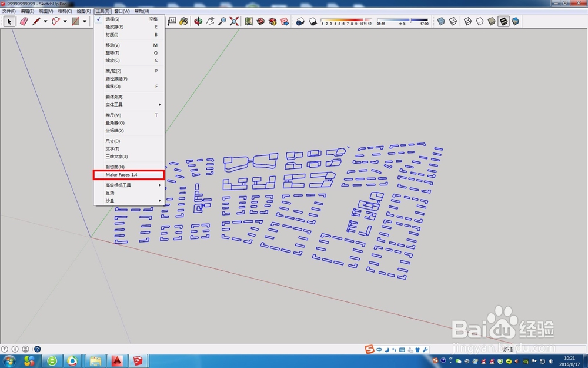Open AutoCAD from the taskbar
Screen dimensions: 588x368
[x=118, y=362]
